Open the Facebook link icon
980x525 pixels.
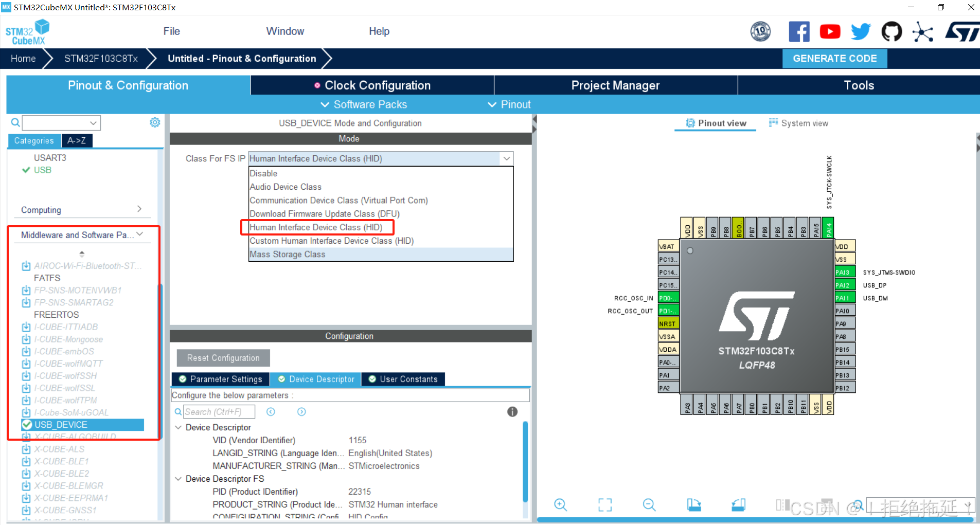tap(799, 31)
